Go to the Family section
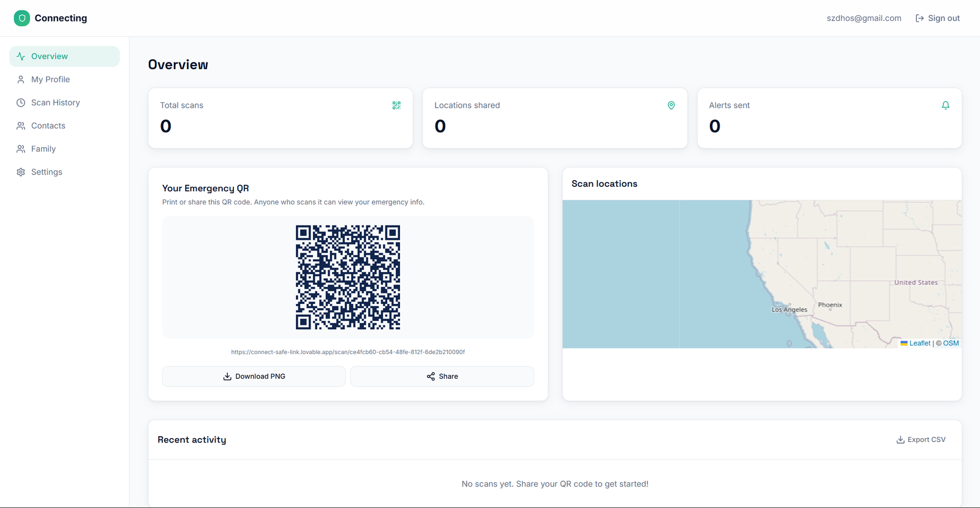Screen dimensions: 980x508 tap(43, 149)
